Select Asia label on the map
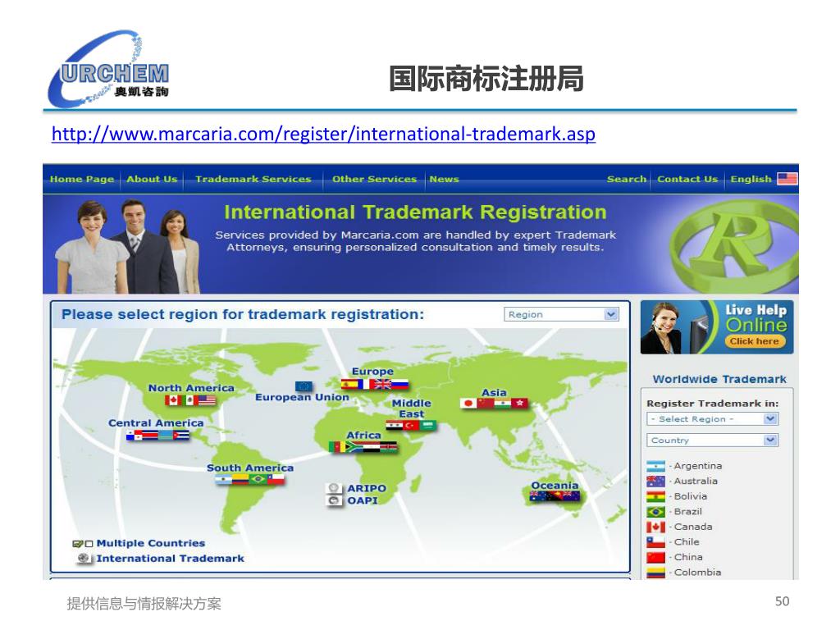Image resolution: width=840 pixels, height=630 pixels. tap(494, 393)
